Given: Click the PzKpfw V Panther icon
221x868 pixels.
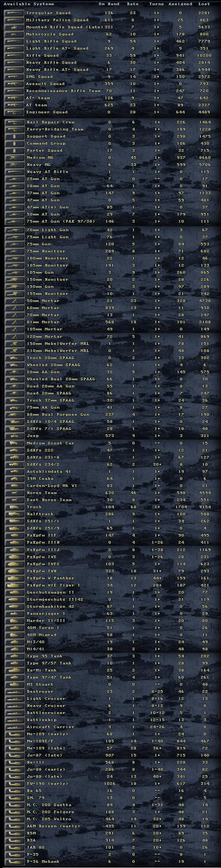Looking at the screenshot, I should coord(15,578).
